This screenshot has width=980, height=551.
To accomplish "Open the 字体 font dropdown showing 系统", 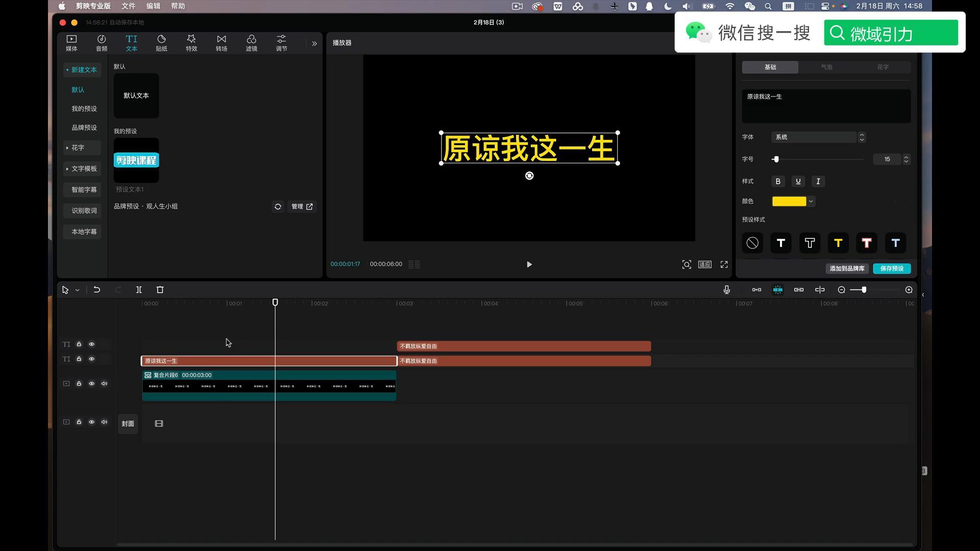I will click(819, 137).
